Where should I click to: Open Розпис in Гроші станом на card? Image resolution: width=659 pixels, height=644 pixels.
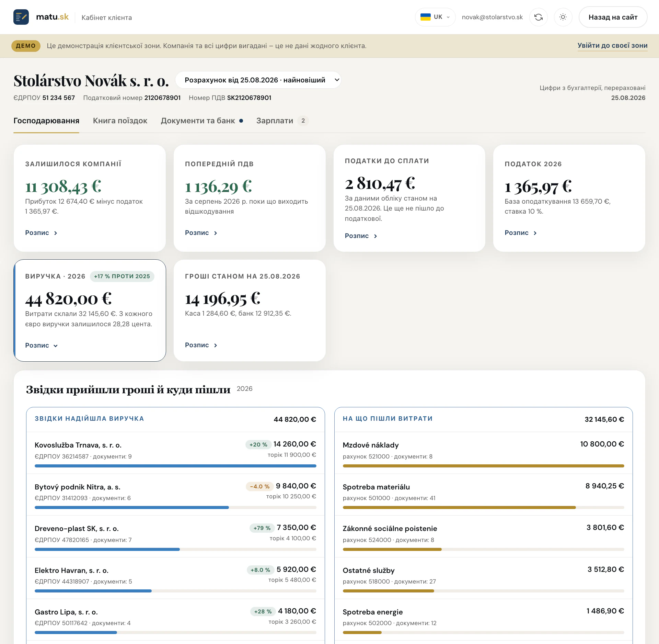click(201, 345)
